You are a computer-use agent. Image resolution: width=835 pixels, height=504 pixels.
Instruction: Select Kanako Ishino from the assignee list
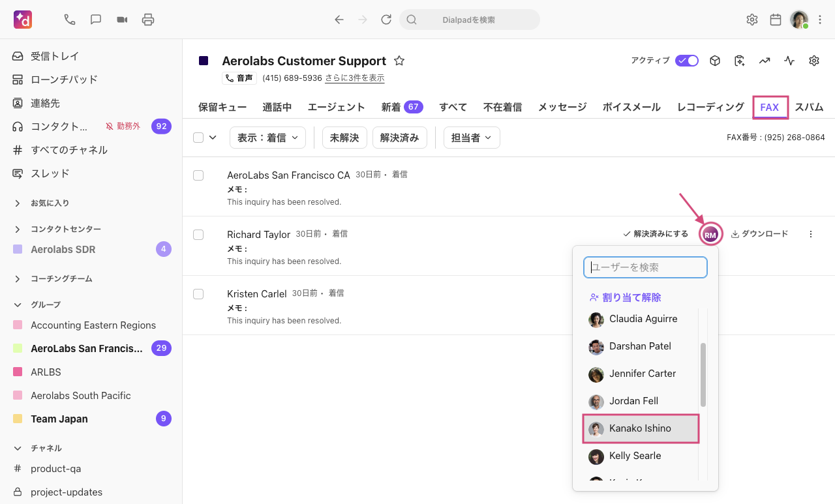[640, 428]
